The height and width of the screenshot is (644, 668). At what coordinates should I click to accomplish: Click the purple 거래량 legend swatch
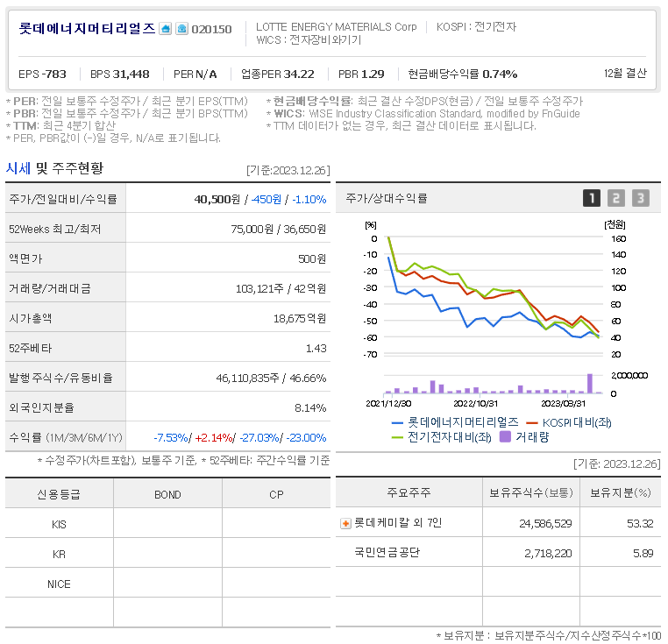(x=505, y=437)
